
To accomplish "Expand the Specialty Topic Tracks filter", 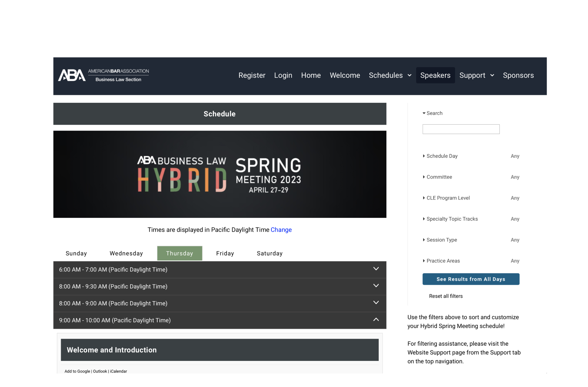I will (x=471, y=219).
